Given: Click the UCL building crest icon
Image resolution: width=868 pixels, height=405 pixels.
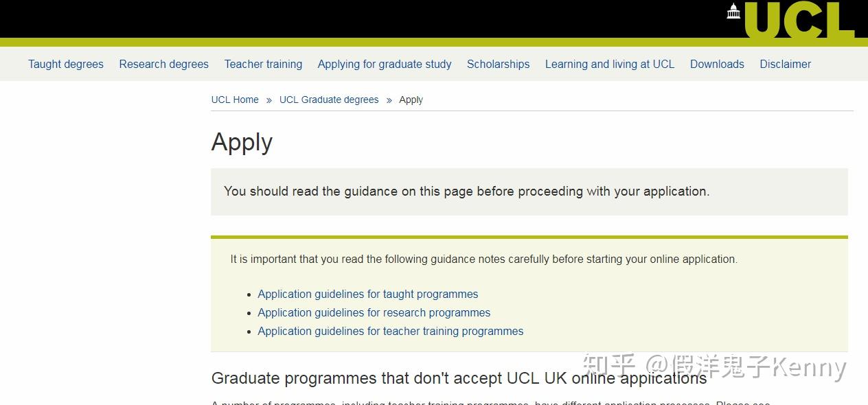Looking at the screenshot, I should tap(733, 11).
